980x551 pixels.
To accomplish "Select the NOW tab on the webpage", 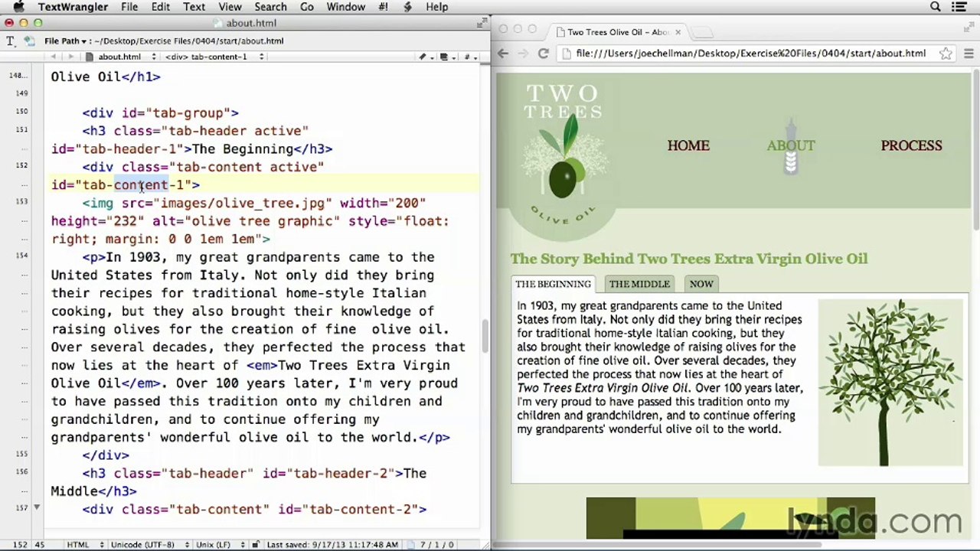I will (x=701, y=284).
